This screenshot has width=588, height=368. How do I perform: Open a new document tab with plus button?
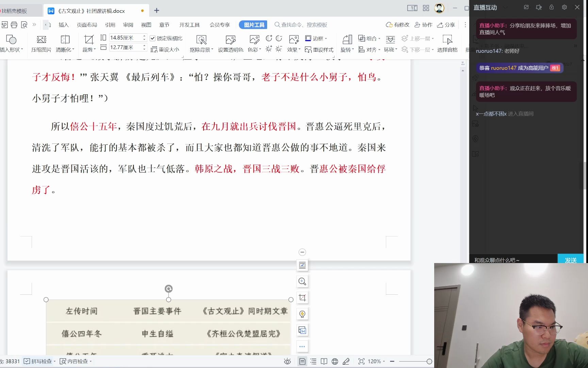coord(157,11)
